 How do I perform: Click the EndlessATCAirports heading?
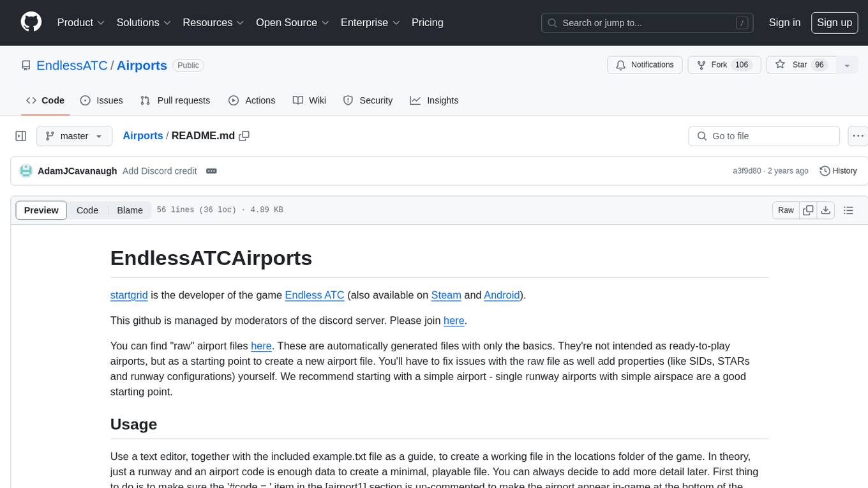tap(211, 258)
